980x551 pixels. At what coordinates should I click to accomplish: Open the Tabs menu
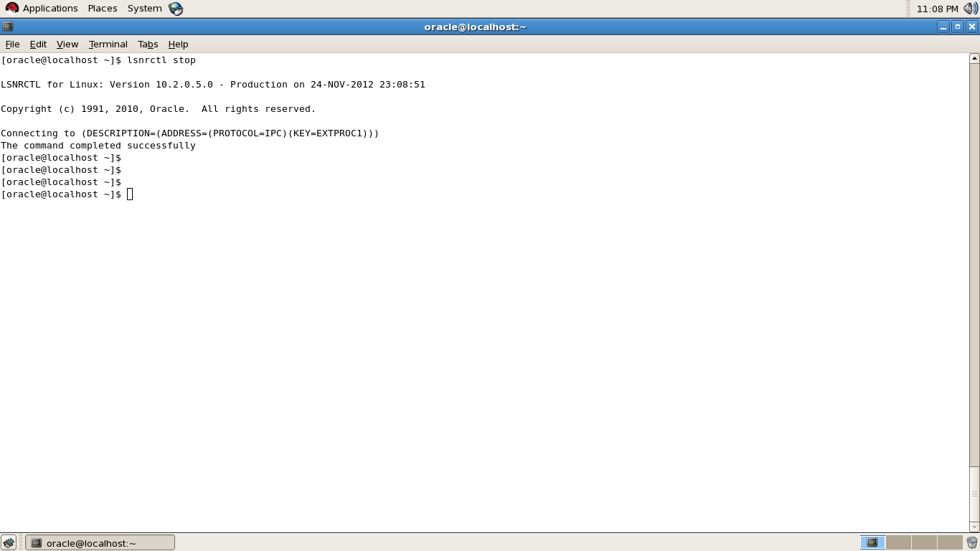tap(148, 44)
